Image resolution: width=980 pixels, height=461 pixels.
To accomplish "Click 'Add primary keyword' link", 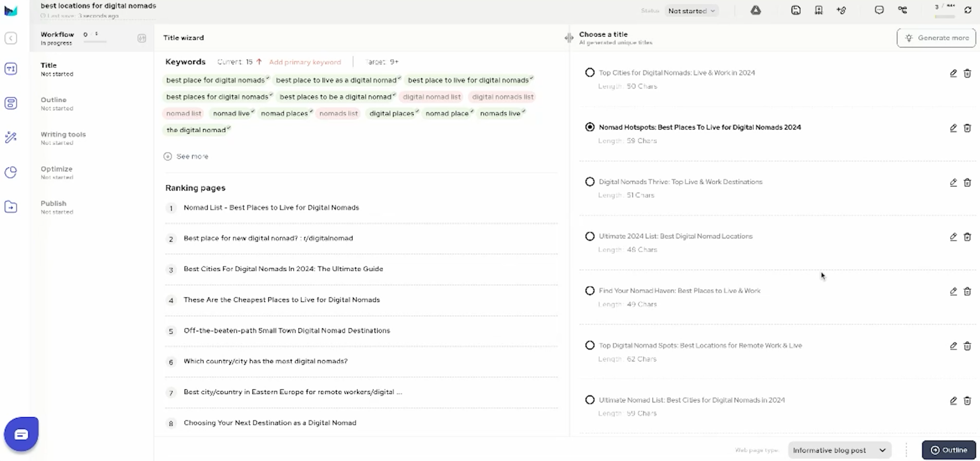I will point(305,62).
